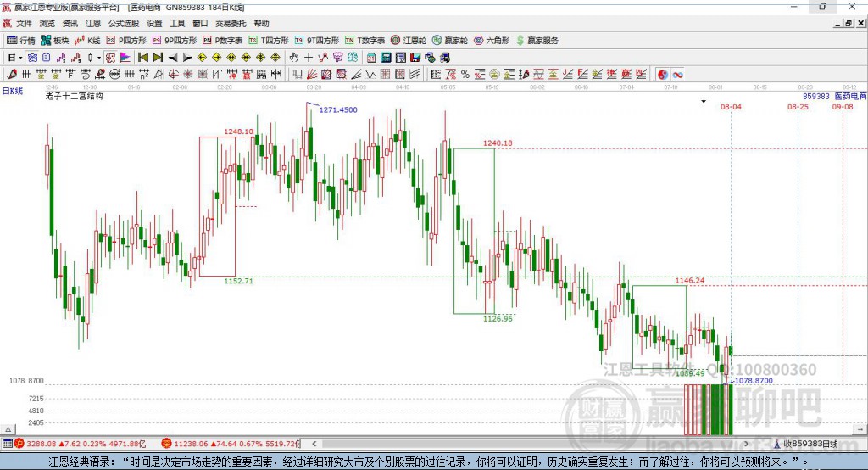Open the 9P四方形 tool
Image resolution: width=868 pixels, height=470 pixels.
[175, 41]
